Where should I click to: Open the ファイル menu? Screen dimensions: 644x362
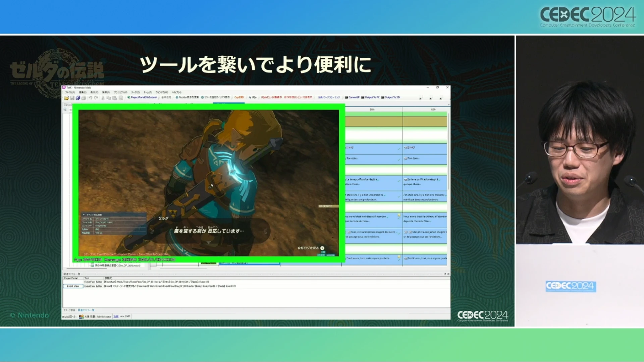tap(70, 92)
